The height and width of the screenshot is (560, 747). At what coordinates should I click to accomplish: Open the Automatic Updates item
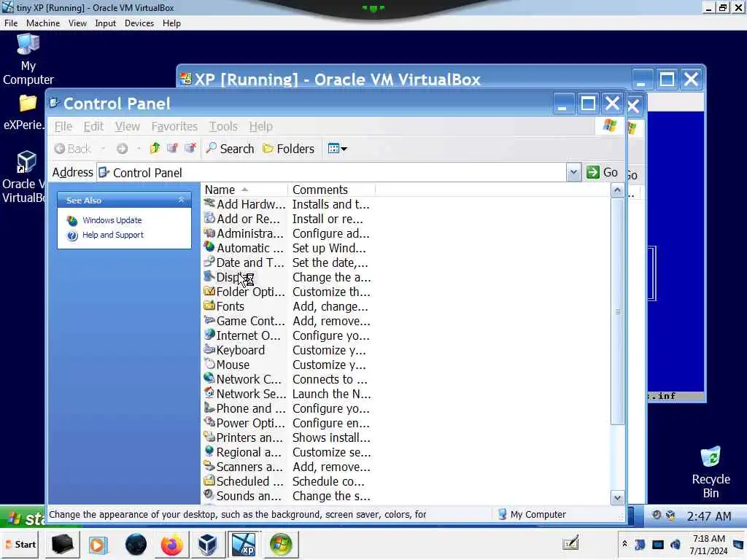tap(244, 248)
